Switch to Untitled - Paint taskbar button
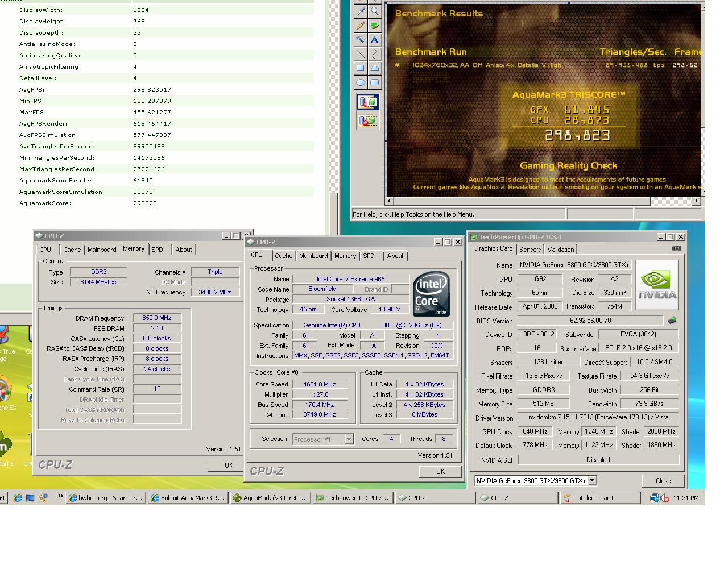 600,498
